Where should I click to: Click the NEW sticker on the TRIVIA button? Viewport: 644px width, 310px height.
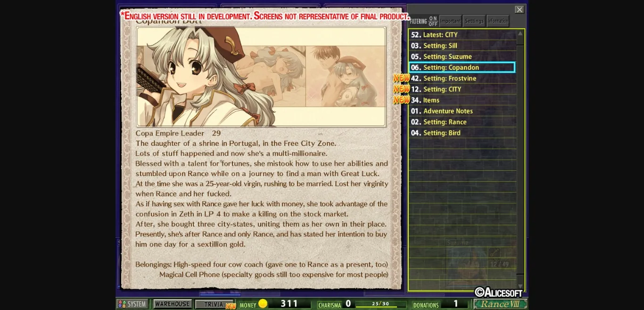(231, 307)
